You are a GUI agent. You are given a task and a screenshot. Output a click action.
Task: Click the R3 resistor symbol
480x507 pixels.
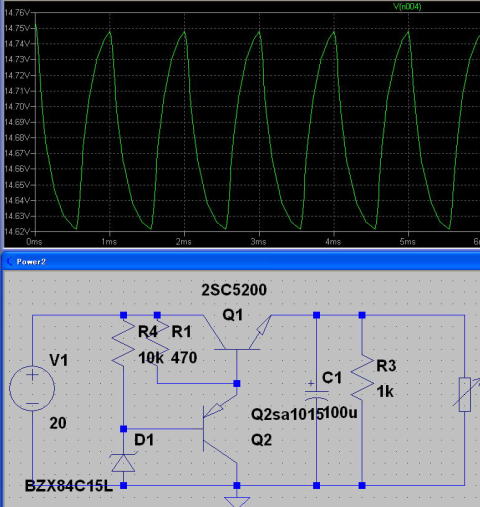[x=362, y=377]
